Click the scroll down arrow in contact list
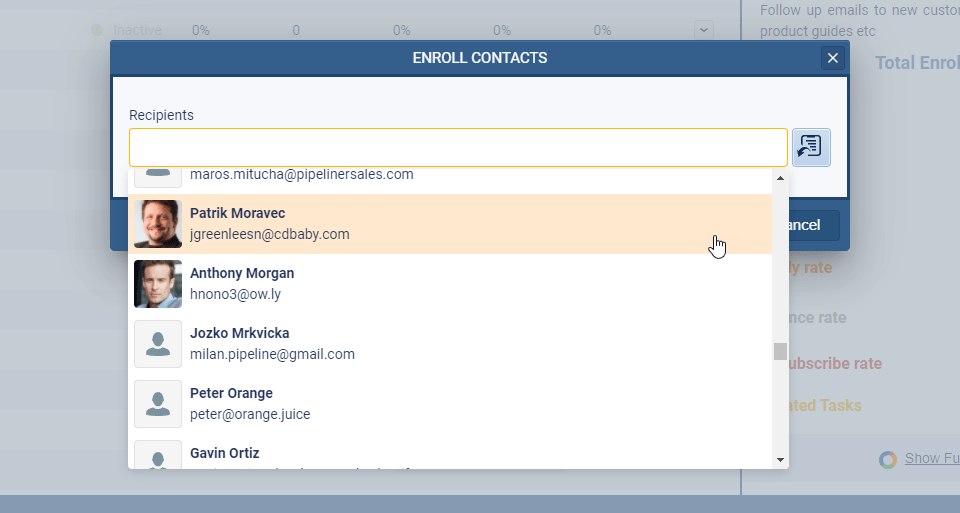This screenshot has width=960, height=513. (x=780, y=459)
